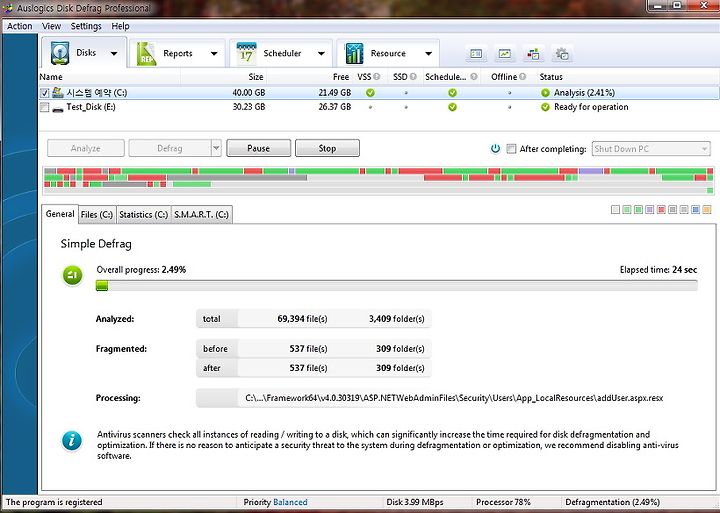Click the Reports document icon

[146, 53]
